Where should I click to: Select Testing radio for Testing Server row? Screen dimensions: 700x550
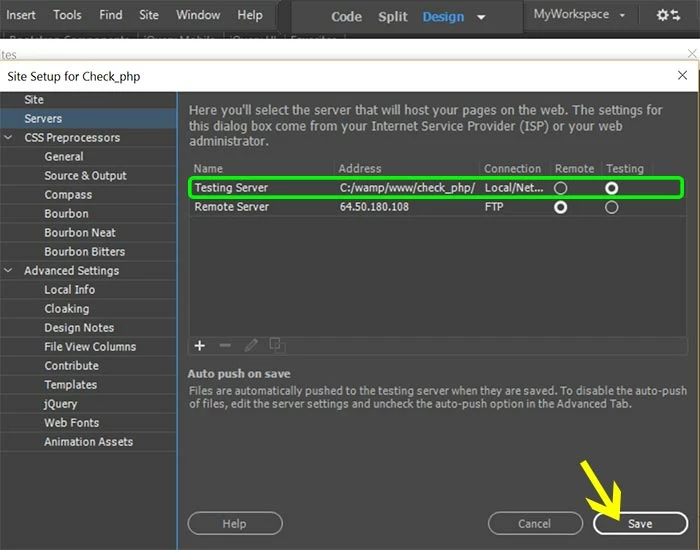pos(612,188)
